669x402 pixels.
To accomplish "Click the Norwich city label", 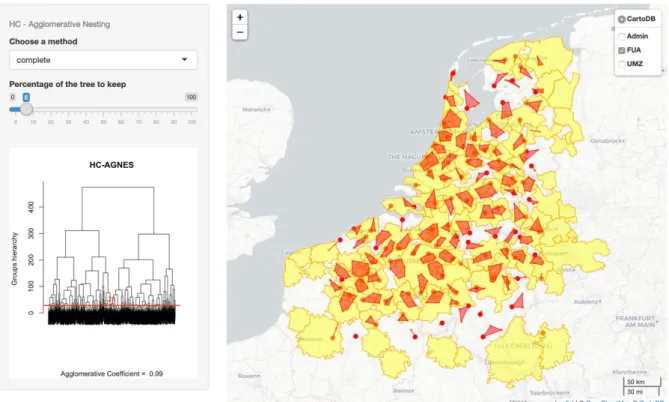I will [x=256, y=110].
